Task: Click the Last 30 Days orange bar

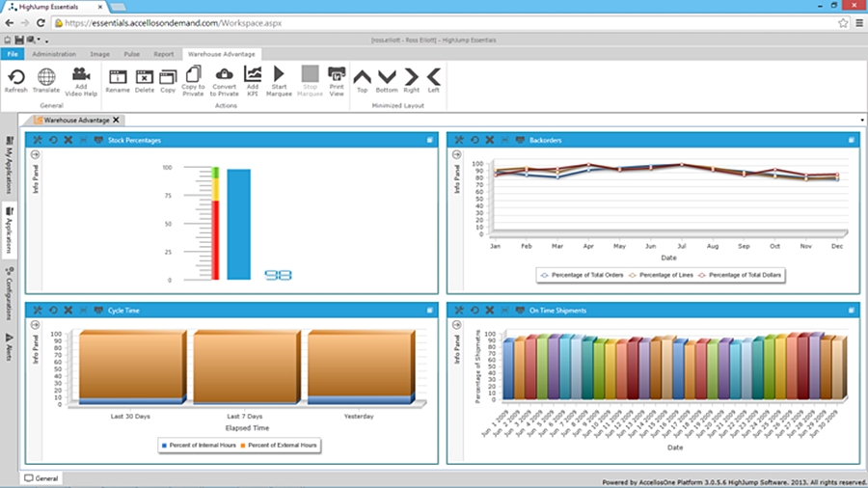Action: (131, 366)
